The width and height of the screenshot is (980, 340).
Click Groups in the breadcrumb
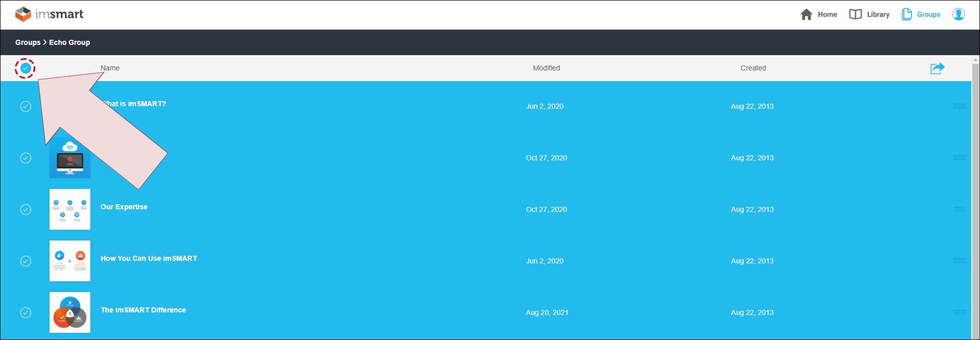(x=28, y=42)
